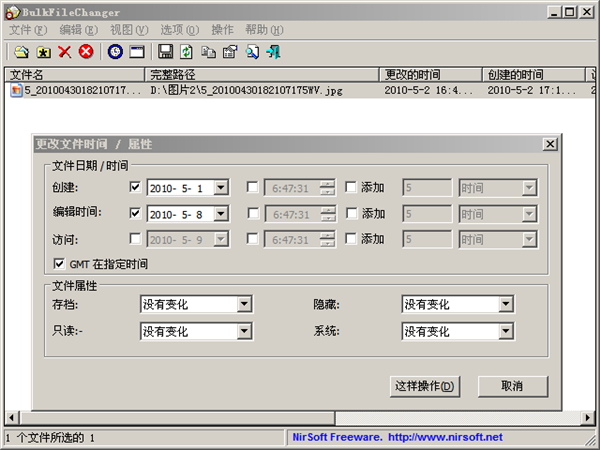The height and width of the screenshot is (450, 600).
Task: Check 添加 in the 编辑时间 row
Action: point(351,213)
